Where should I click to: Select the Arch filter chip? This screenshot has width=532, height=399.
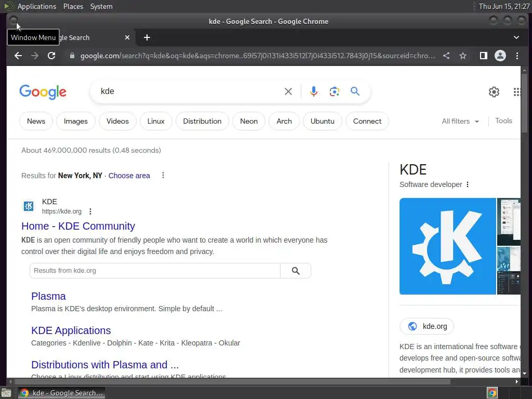284,121
